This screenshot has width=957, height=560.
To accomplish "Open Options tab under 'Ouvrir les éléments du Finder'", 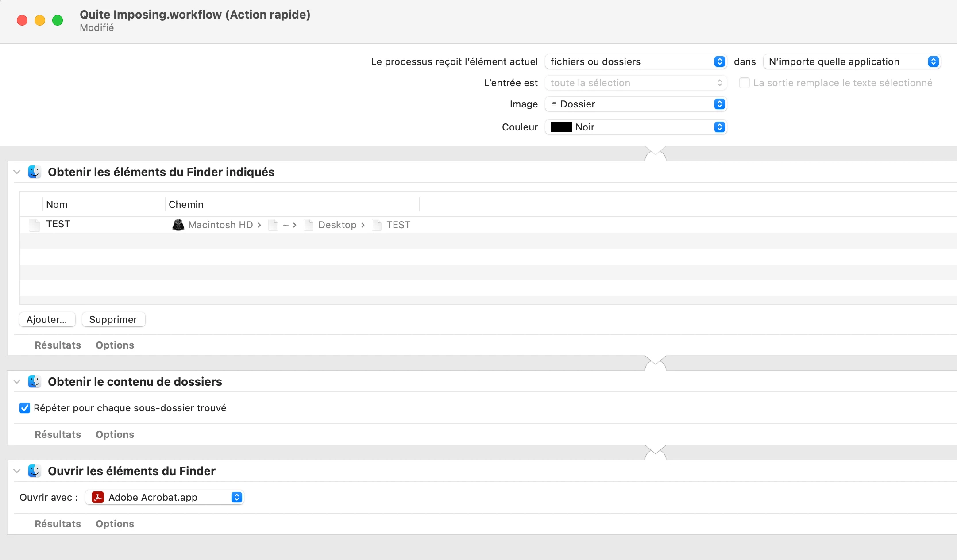I will point(115,524).
